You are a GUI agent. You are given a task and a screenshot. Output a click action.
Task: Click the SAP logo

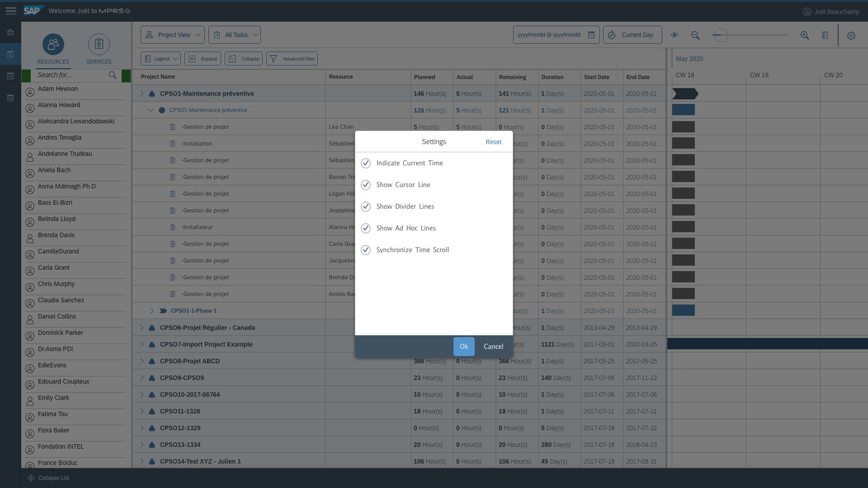(34, 10)
